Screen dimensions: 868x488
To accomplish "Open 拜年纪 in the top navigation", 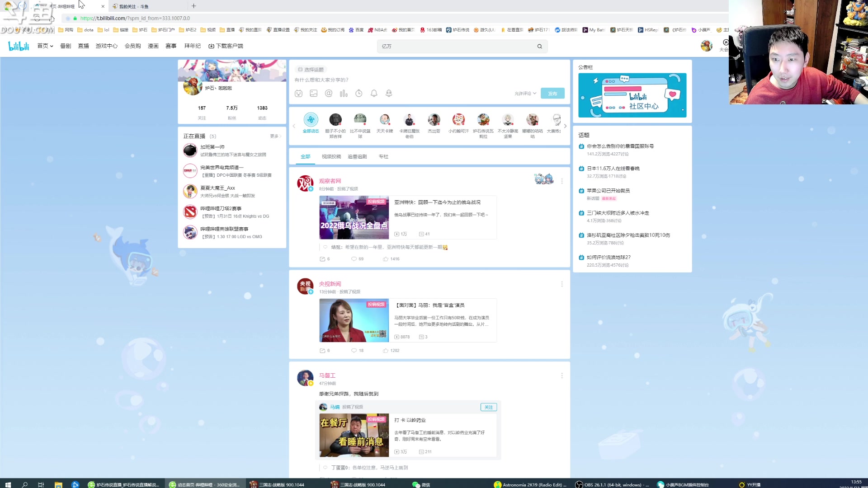I will [193, 46].
